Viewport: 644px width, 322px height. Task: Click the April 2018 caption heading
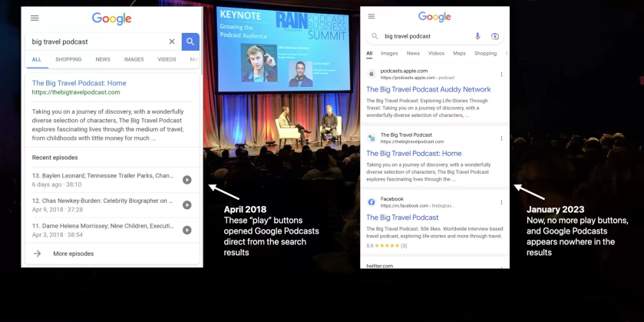(x=245, y=209)
